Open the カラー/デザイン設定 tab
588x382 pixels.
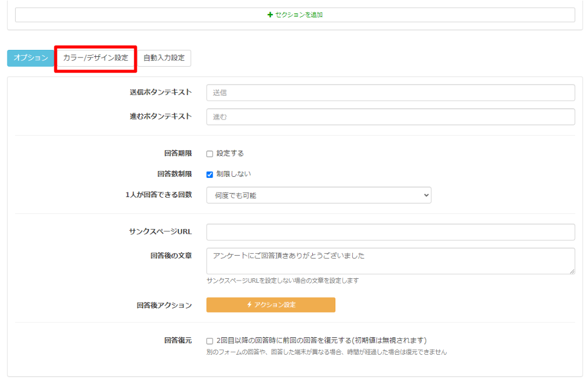point(96,58)
